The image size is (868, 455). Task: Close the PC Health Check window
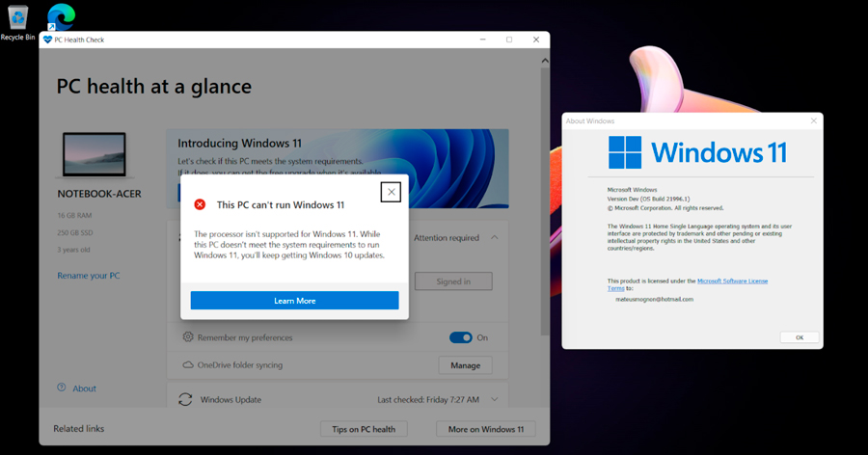[x=536, y=40]
